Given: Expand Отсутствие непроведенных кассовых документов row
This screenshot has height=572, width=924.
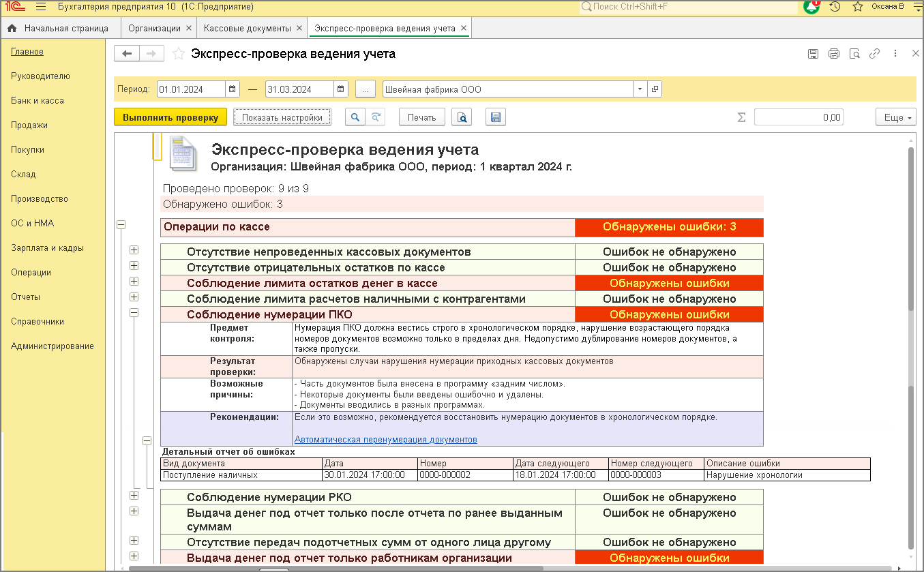Looking at the screenshot, I should click(x=134, y=250).
